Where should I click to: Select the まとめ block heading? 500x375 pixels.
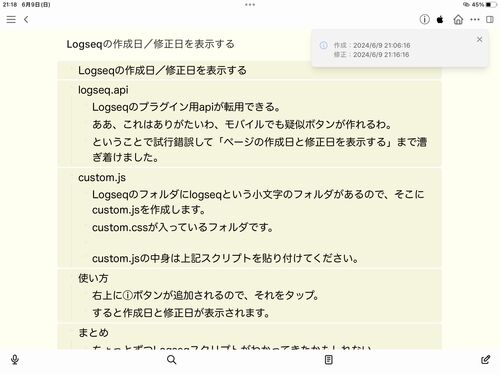[x=93, y=332]
